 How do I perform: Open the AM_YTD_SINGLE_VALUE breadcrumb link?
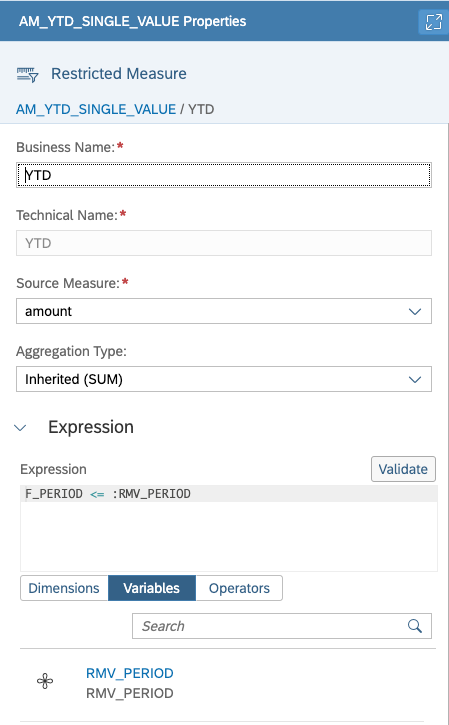[96, 110]
